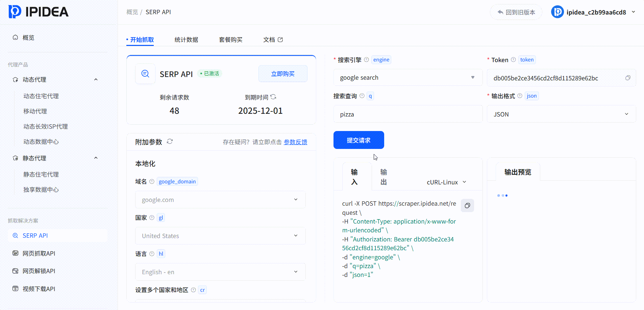Screen dimensions: 644x310
Task: Click the IPIDEA logo
Action: 38,12
